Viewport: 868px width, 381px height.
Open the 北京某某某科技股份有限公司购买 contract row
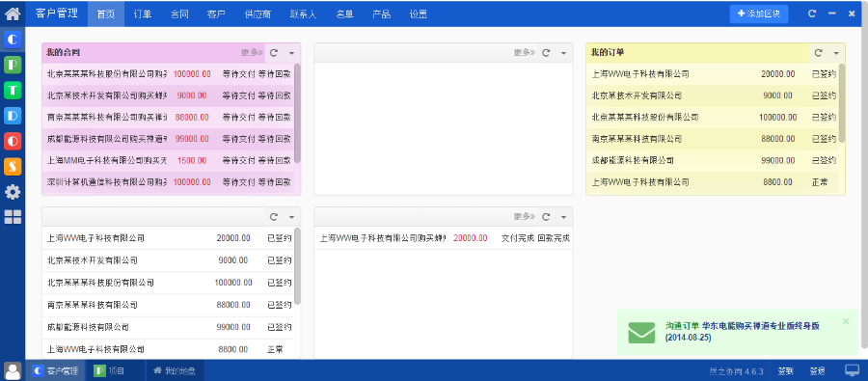(x=168, y=73)
